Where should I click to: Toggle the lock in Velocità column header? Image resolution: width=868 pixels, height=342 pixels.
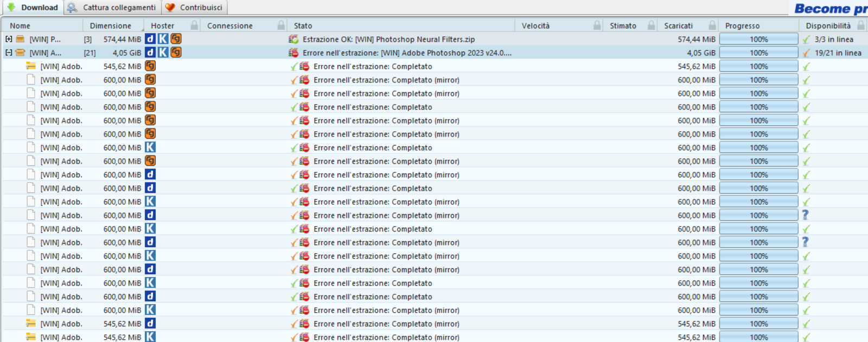click(x=597, y=25)
